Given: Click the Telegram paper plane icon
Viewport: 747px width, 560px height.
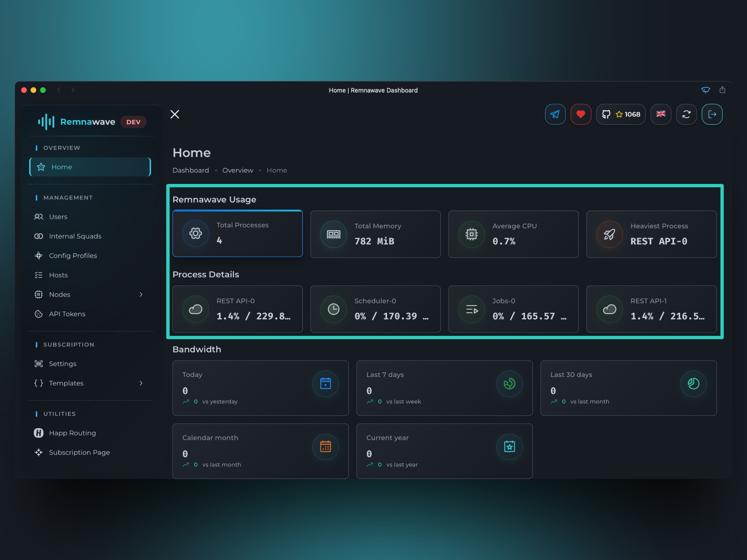Looking at the screenshot, I should pyautogui.click(x=555, y=114).
